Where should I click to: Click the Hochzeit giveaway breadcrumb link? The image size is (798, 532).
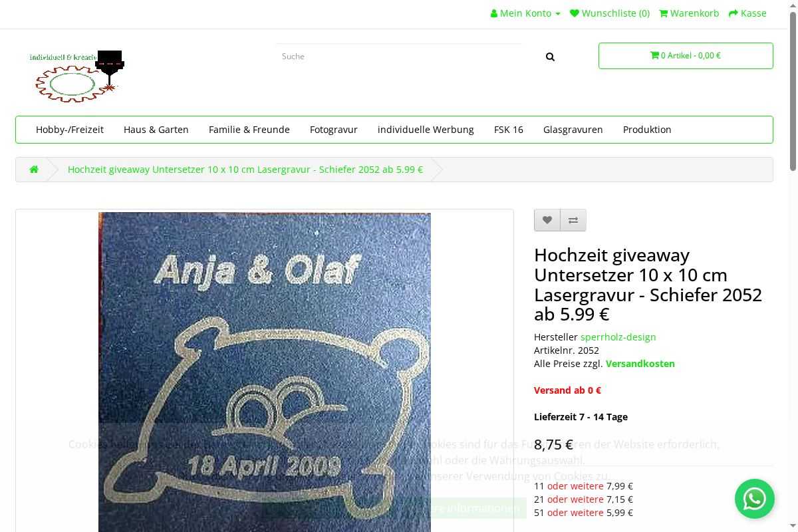[x=245, y=170]
